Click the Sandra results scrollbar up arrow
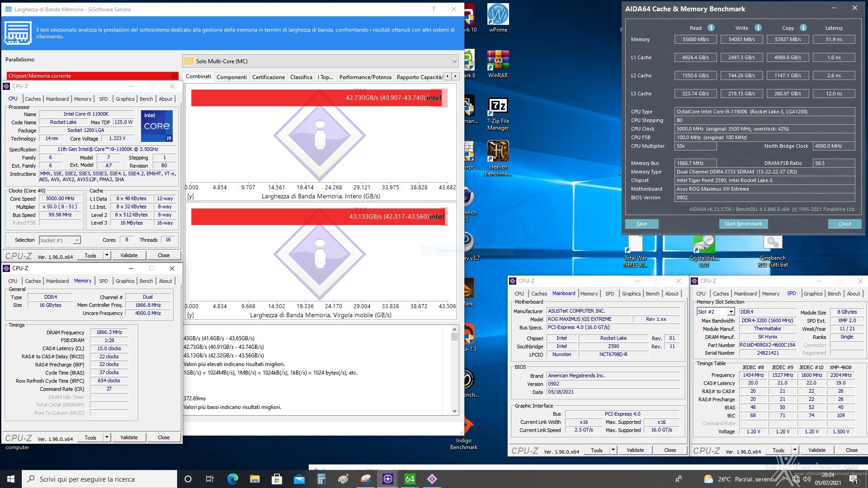Viewport: 868px width, 488px height. coord(454,329)
